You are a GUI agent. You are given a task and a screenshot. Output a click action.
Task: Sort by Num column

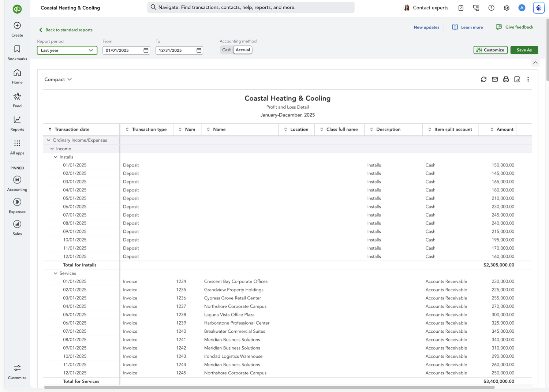(x=187, y=130)
